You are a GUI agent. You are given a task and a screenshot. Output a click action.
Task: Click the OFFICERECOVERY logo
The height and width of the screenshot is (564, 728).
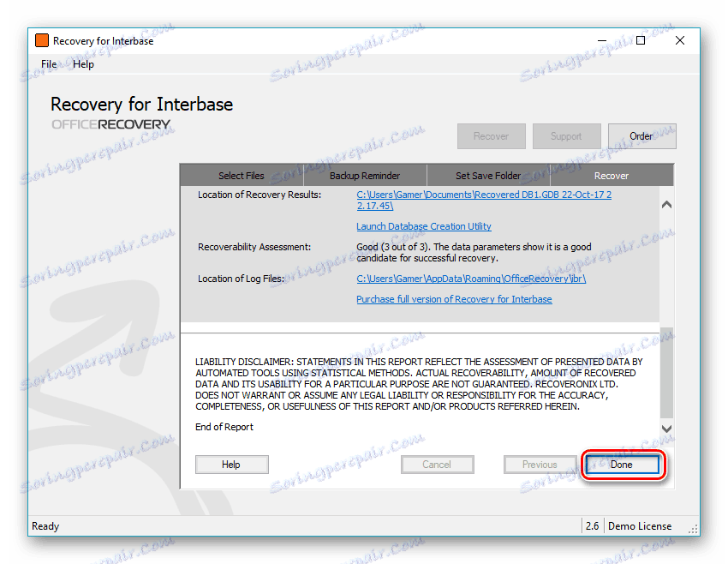(111, 124)
